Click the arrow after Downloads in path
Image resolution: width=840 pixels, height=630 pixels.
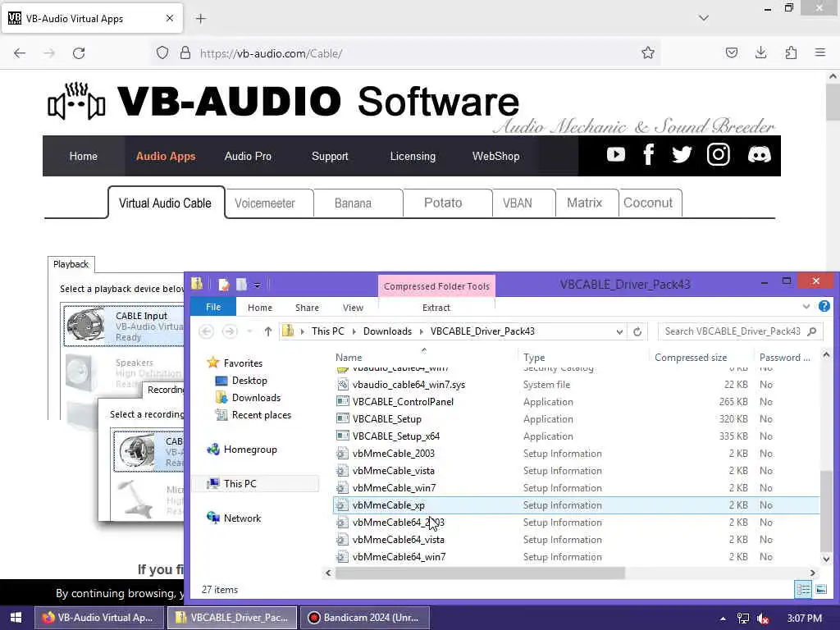coord(421,331)
